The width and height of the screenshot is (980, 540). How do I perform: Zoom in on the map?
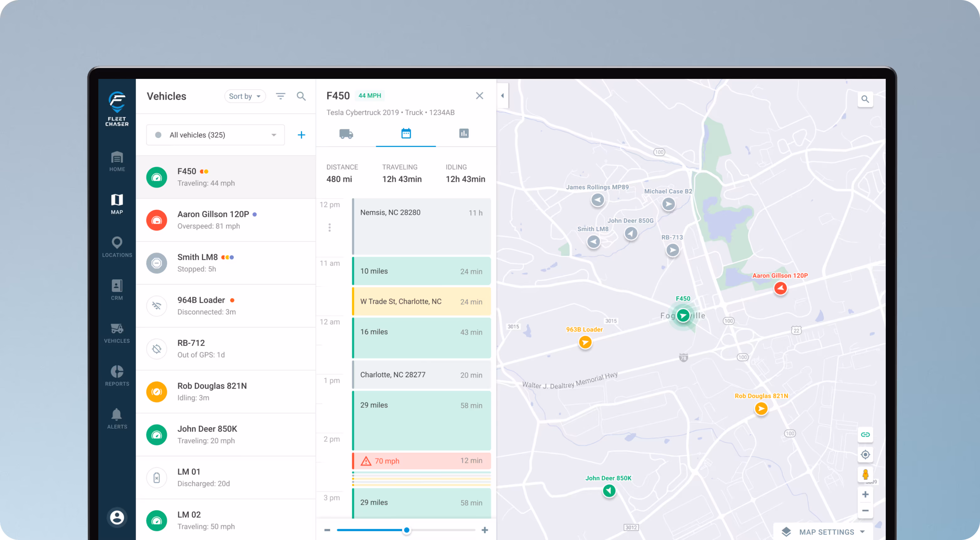click(865, 494)
